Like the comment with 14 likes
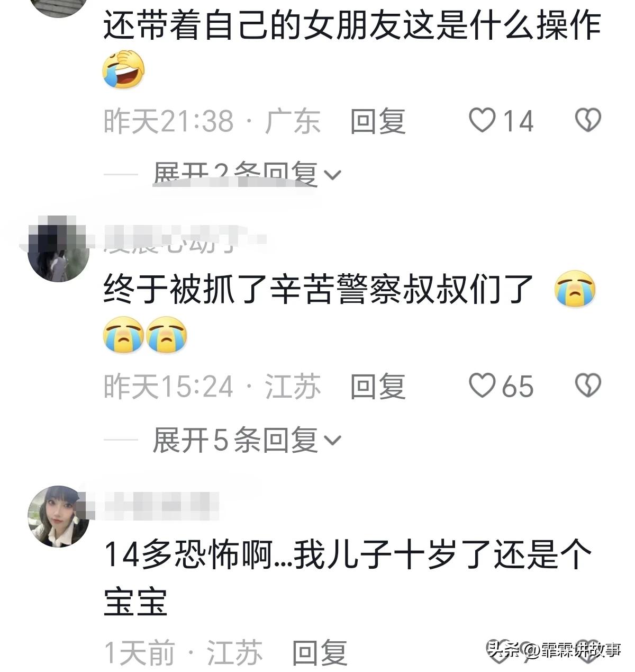 click(483, 120)
